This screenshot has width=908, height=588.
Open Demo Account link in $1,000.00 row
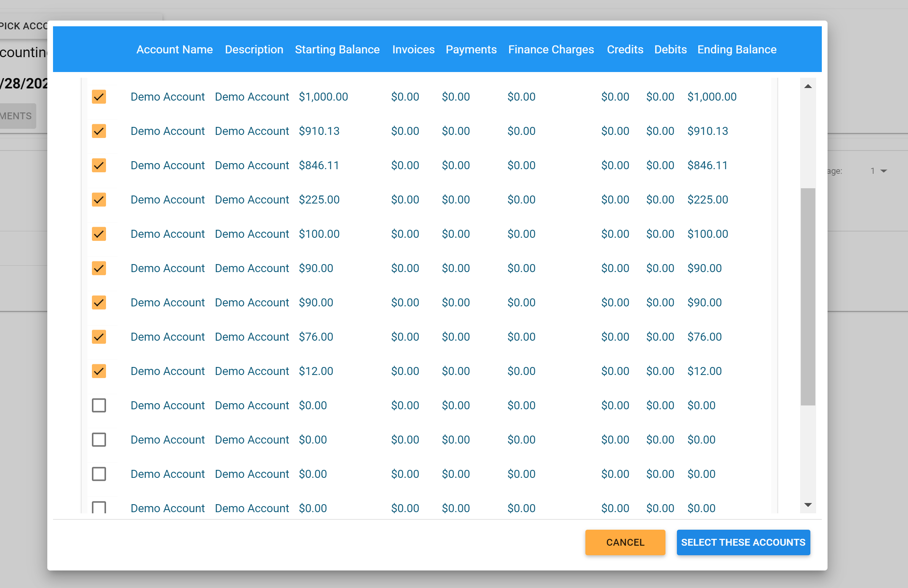pyautogui.click(x=167, y=97)
